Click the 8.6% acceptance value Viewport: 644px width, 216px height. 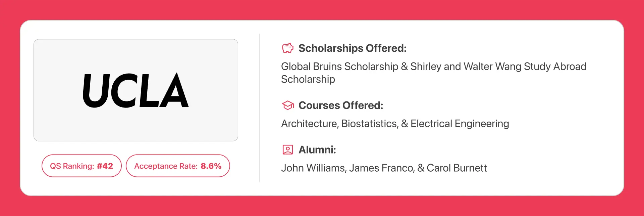pyautogui.click(x=211, y=166)
